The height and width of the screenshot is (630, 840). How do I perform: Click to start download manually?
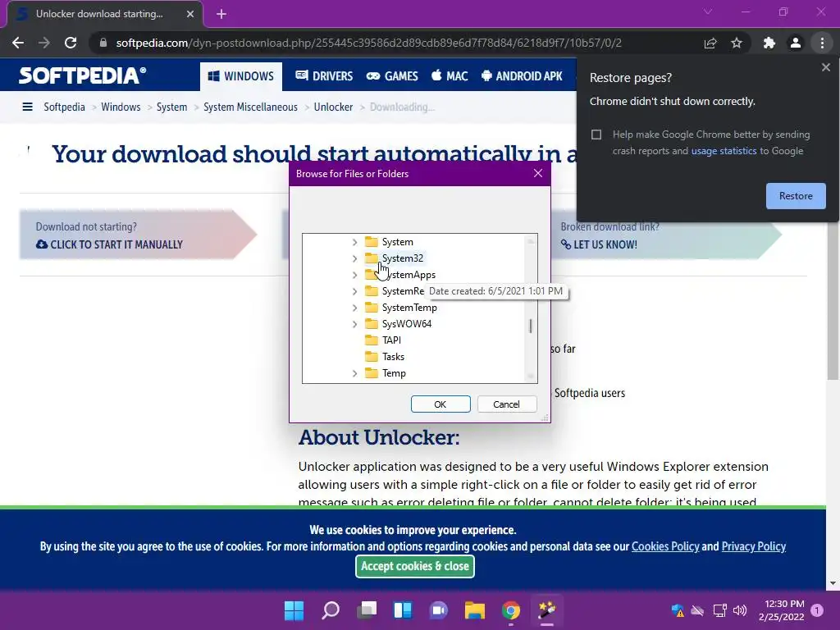(x=109, y=244)
